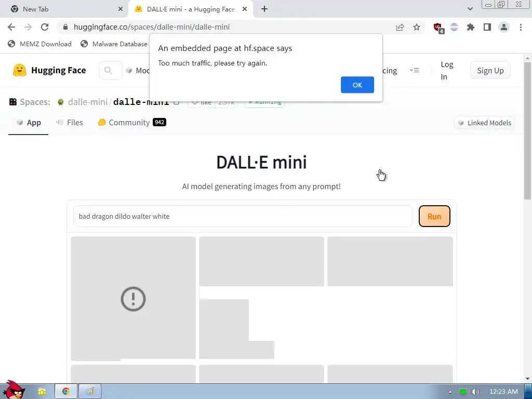The width and height of the screenshot is (532, 399).
Task: Click the prompt text input field
Action: tap(243, 216)
